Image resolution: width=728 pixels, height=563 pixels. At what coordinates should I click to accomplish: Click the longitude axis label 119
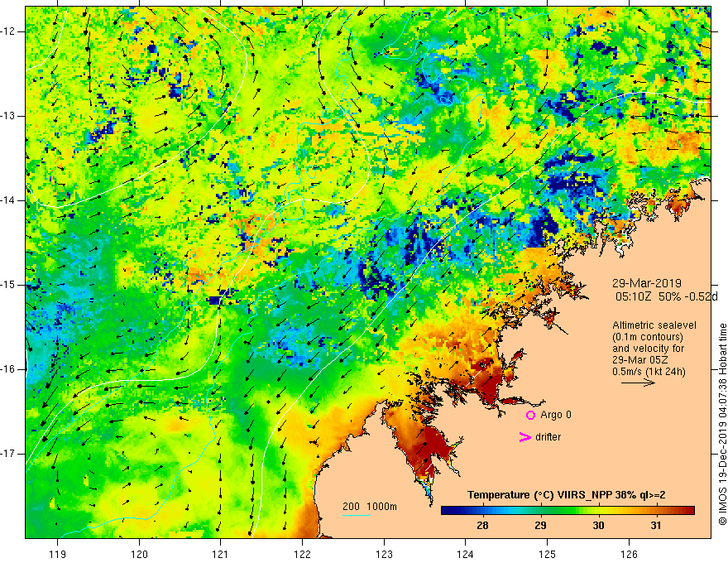[58, 554]
